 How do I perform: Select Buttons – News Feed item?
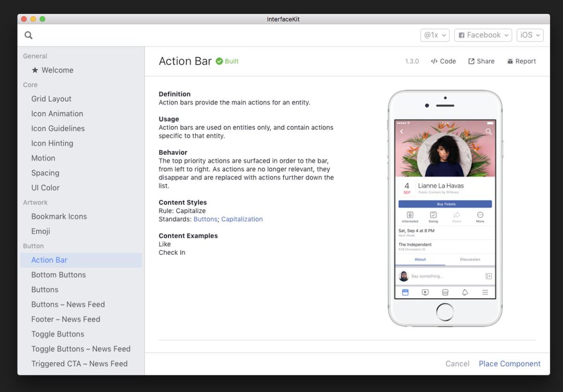68,305
